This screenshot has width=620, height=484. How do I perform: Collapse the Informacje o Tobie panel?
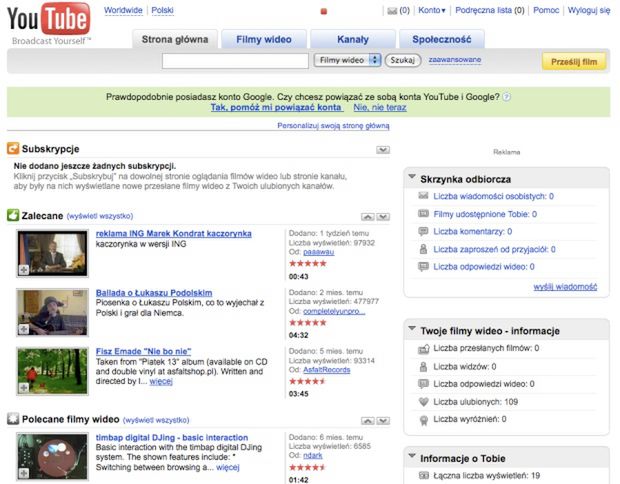[412, 456]
